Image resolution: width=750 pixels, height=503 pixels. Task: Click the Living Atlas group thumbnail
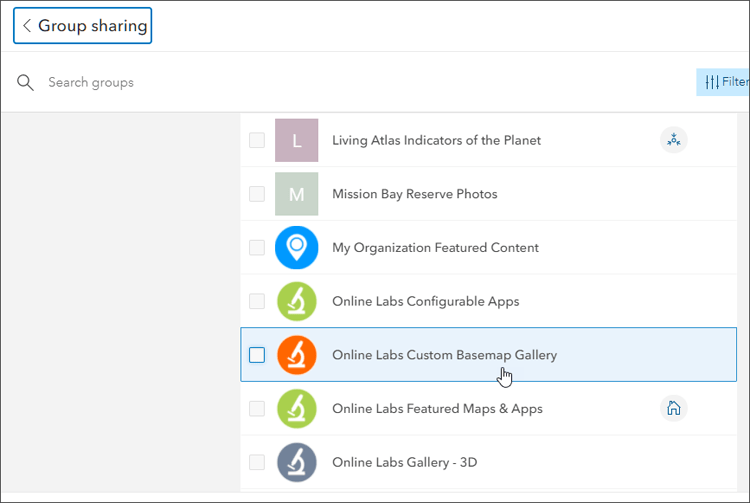pos(296,141)
